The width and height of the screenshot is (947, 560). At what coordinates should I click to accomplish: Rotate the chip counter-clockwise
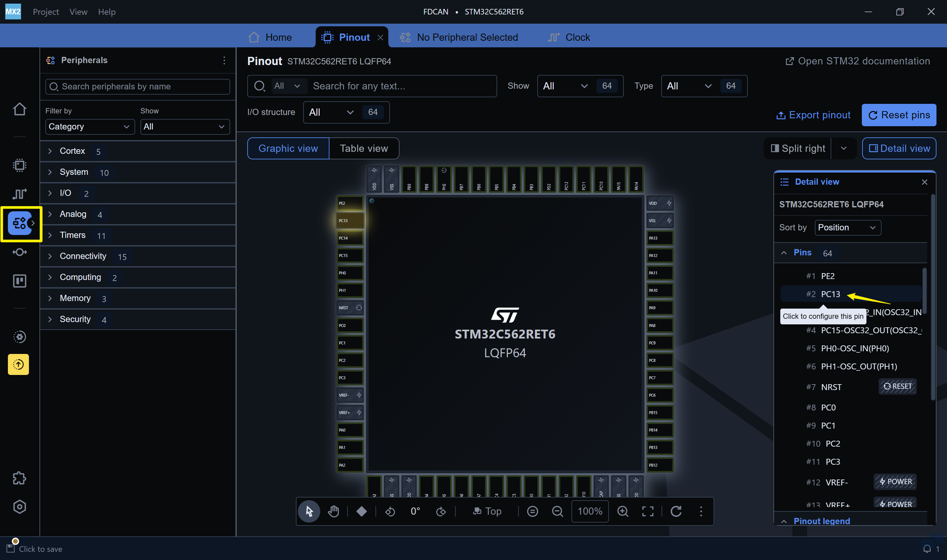pos(390,511)
